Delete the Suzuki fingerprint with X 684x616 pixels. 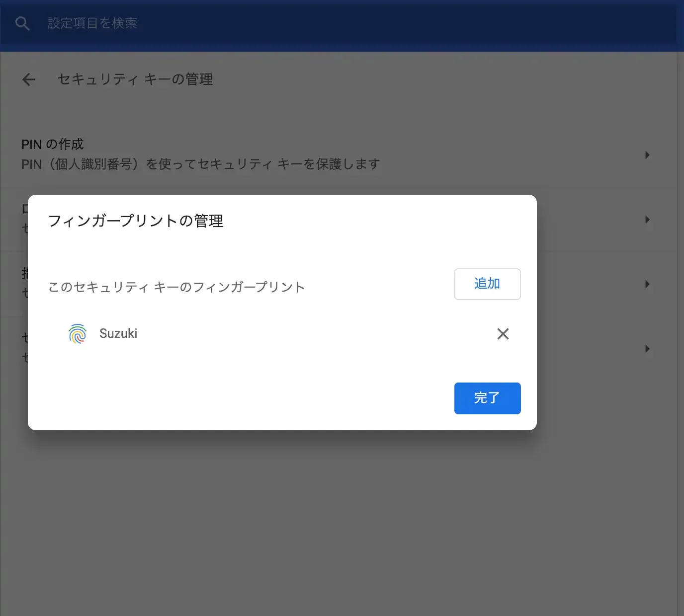pyautogui.click(x=503, y=334)
